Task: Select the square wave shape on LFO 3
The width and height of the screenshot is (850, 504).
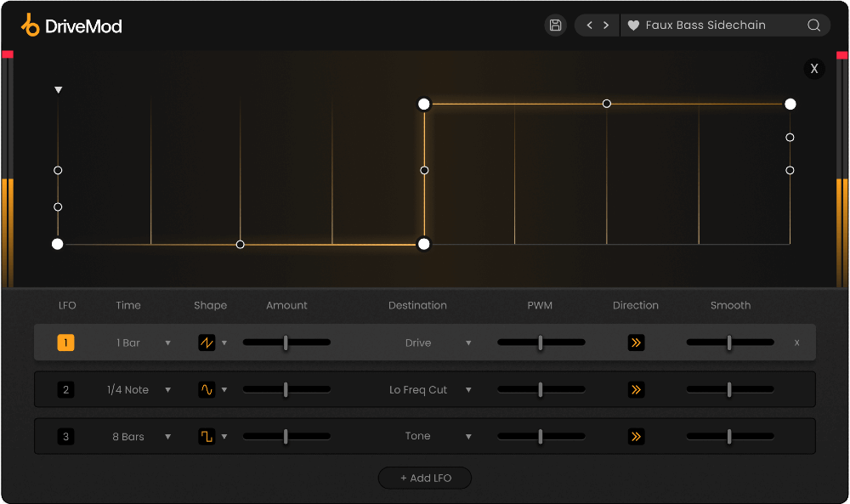Action: click(x=208, y=436)
